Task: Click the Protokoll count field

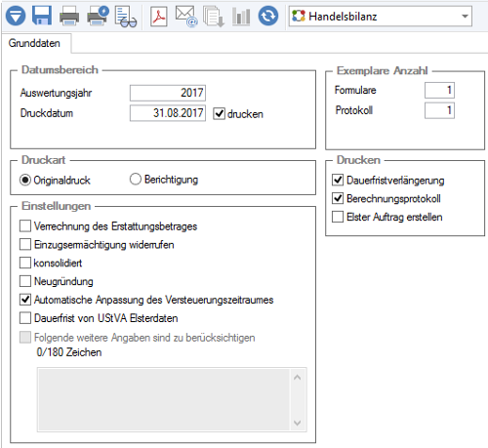Action: click(x=439, y=110)
